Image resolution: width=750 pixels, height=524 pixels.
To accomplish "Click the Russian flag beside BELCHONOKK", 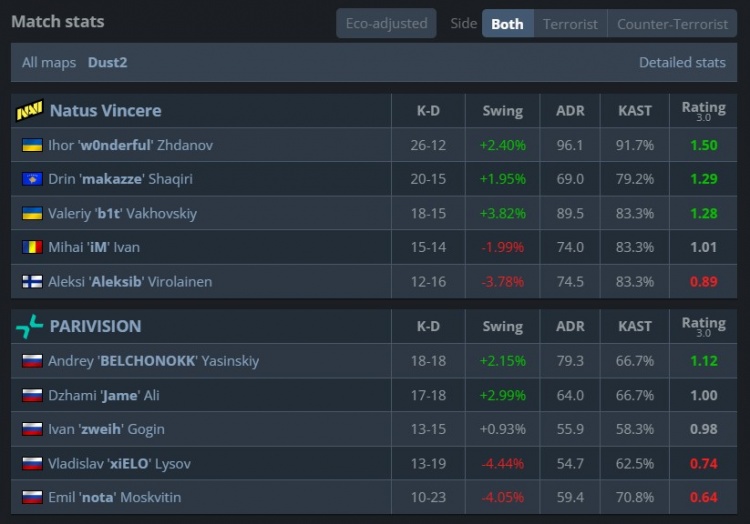I will (x=32, y=361).
